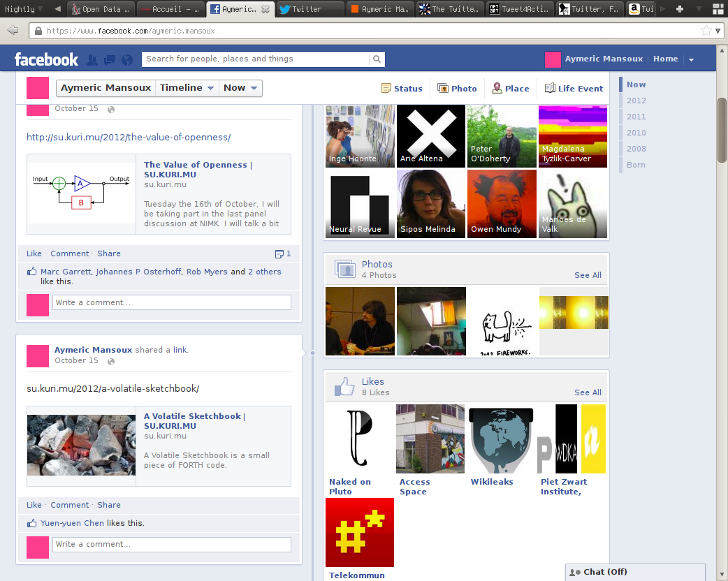Click Like on the Volatile Sketchbook post
Screen dimensions: 728x581
pyautogui.click(x=34, y=505)
